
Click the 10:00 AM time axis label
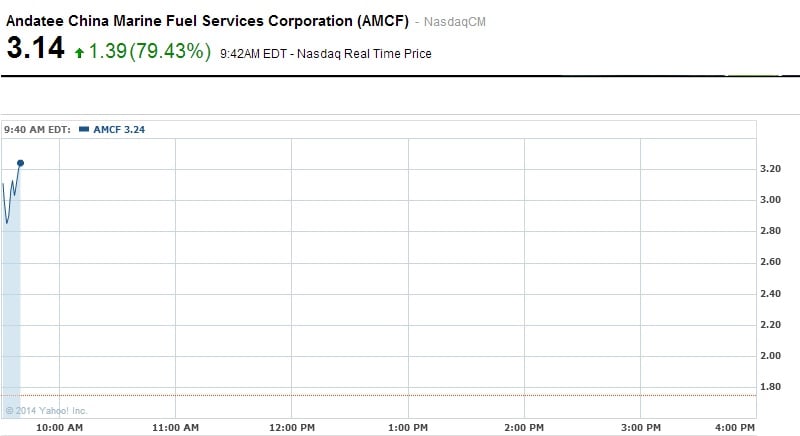(x=60, y=428)
